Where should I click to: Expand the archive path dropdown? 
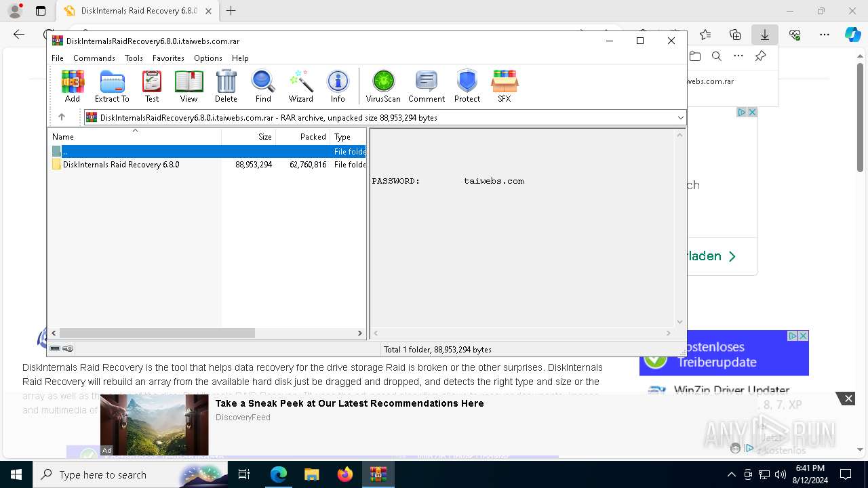coord(680,118)
